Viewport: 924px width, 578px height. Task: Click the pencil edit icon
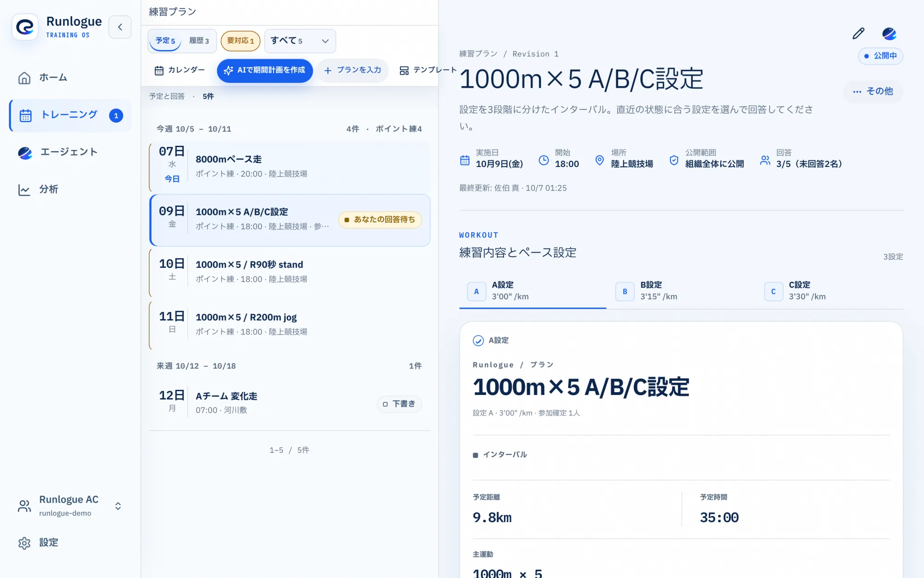pyautogui.click(x=858, y=33)
